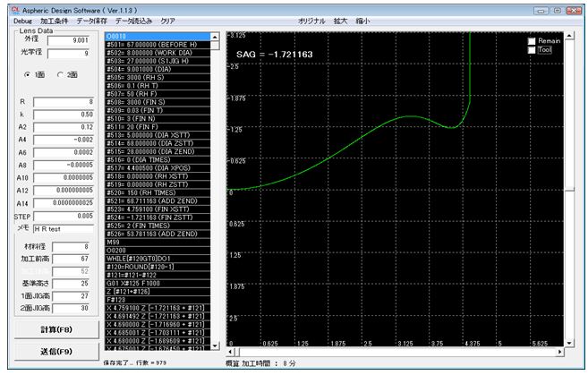This screenshot has height=375, width=588.
Task: Click the 基準高さ input field
Action: [x=71, y=284]
